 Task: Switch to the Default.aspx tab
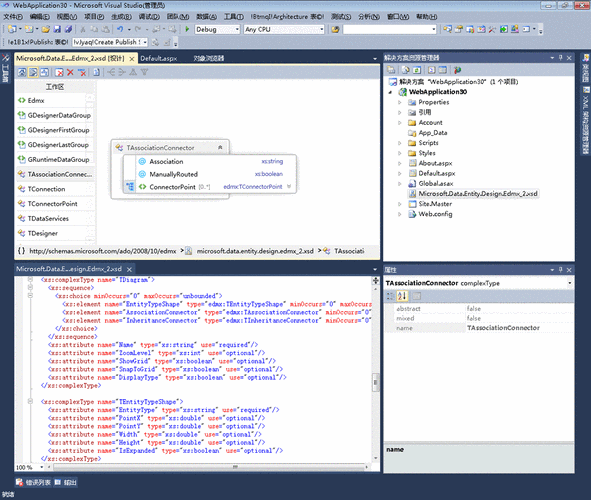159,58
